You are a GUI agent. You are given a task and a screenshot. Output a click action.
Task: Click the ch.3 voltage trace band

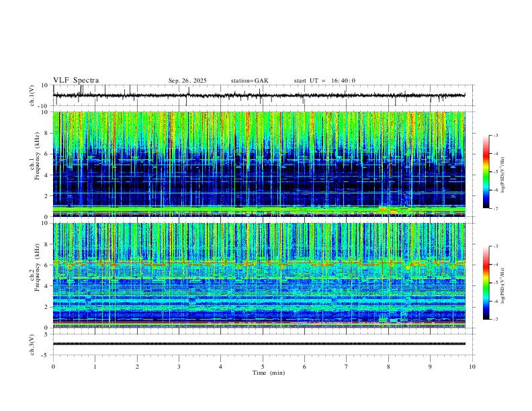point(259,344)
